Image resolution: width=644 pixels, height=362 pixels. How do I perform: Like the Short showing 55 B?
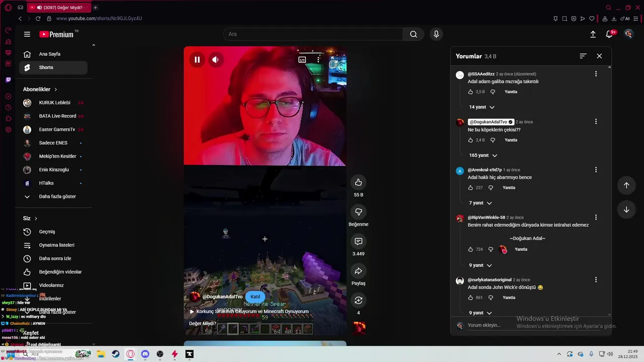tap(358, 183)
